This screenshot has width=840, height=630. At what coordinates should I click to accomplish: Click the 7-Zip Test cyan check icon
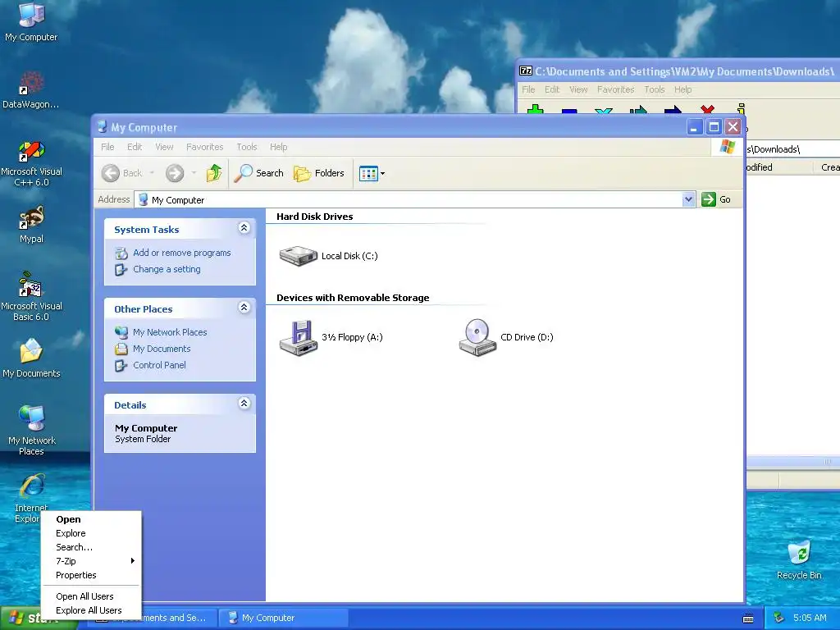[604, 111]
